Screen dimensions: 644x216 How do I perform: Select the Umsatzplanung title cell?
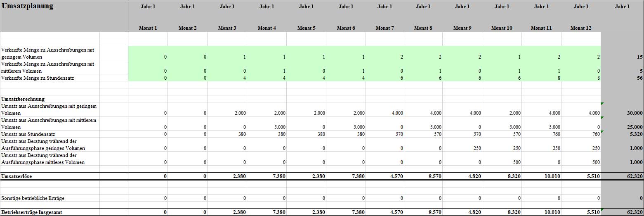(x=28, y=6)
